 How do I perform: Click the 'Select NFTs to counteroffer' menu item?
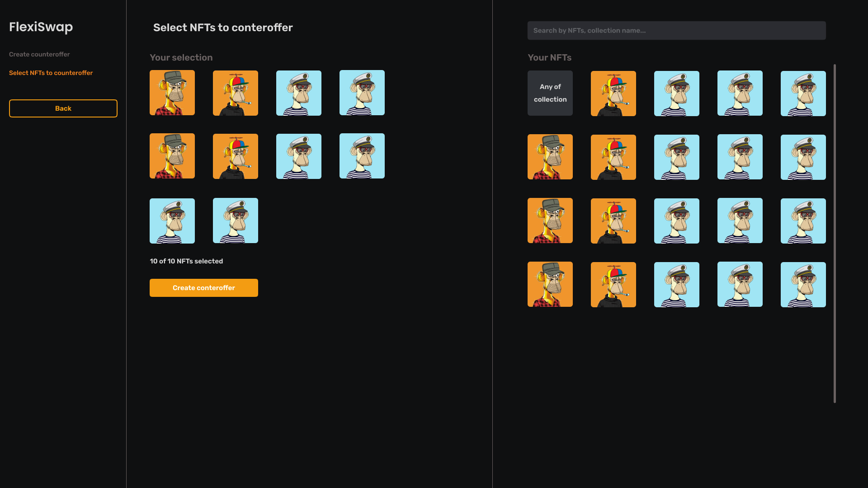(51, 73)
